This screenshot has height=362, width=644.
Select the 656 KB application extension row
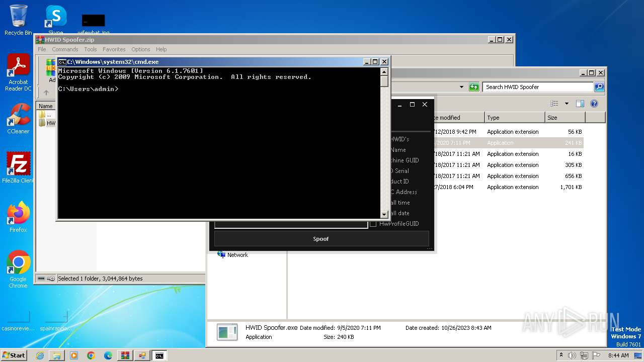pyautogui.click(x=509, y=176)
